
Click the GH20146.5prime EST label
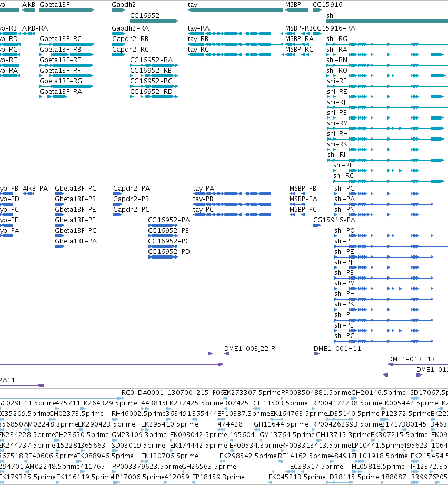[379, 393]
